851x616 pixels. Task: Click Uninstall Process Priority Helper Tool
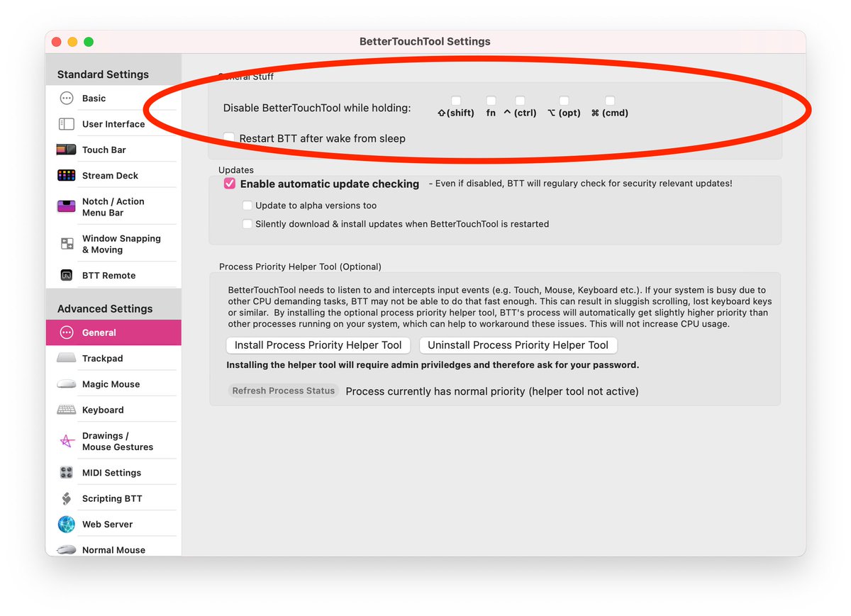(518, 345)
